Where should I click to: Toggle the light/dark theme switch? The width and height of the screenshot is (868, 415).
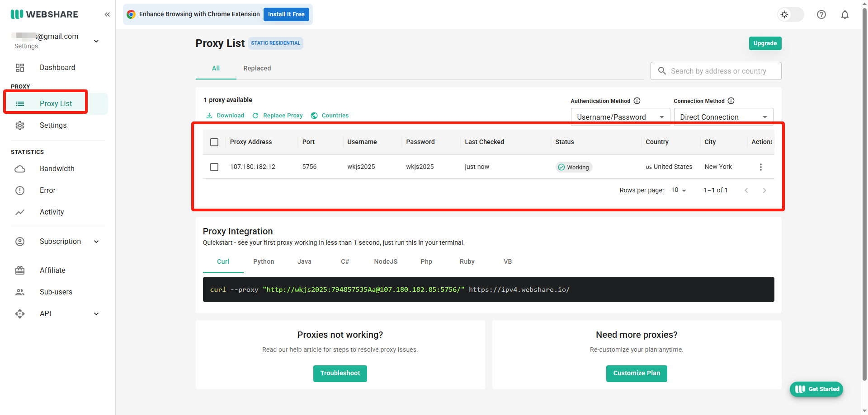[x=790, y=14]
